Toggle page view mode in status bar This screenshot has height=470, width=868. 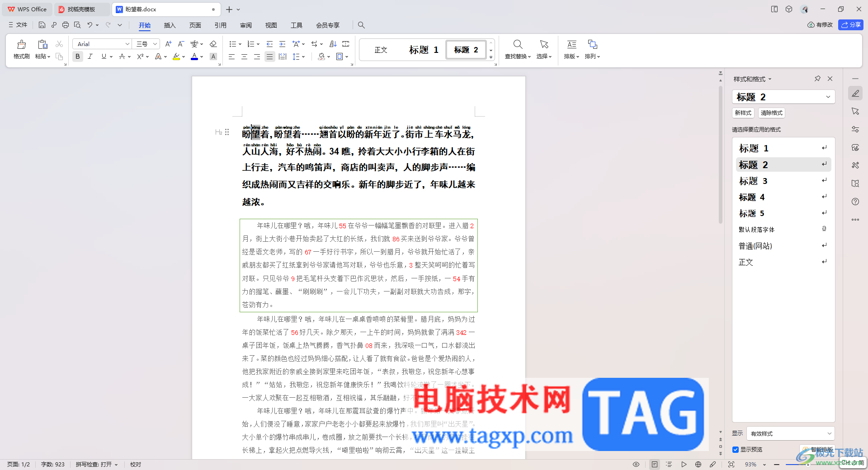[x=655, y=465]
